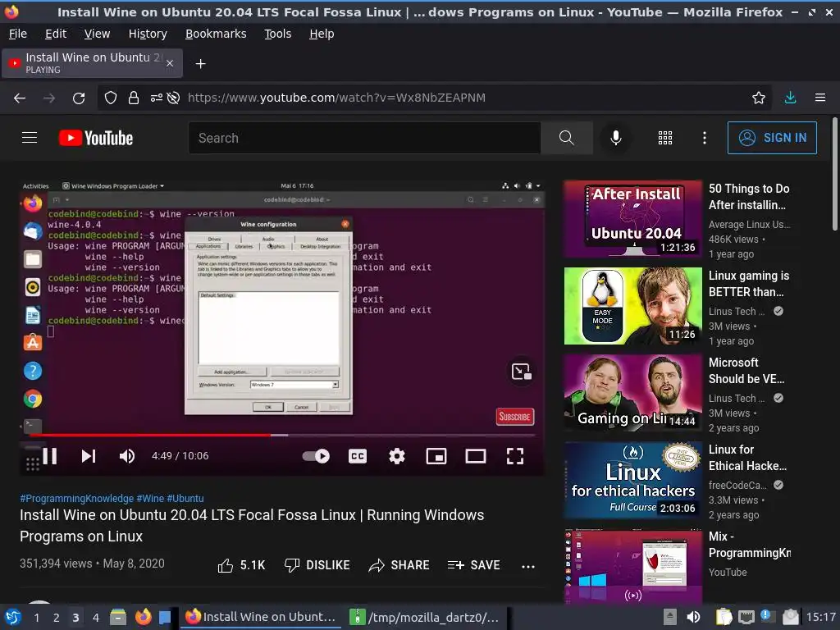Search with voice microphone icon
The image size is (840, 630).
click(x=616, y=138)
